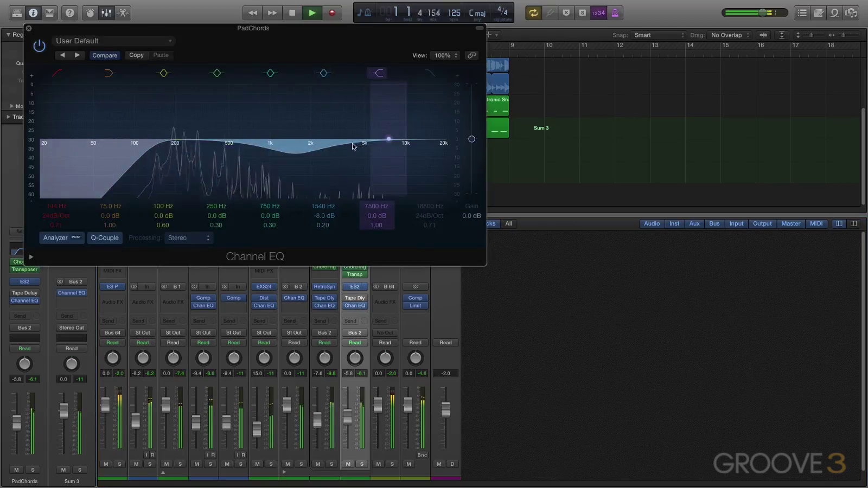Screen dimensions: 868x488
Task: Open the Processing Stereo dropdown
Action: click(x=188, y=237)
